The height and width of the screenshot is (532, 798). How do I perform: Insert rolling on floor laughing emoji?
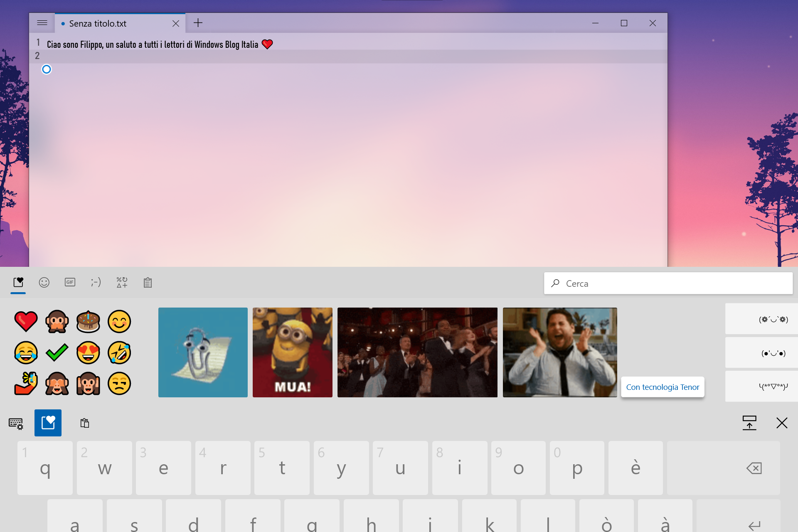pyautogui.click(x=119, y=352)
